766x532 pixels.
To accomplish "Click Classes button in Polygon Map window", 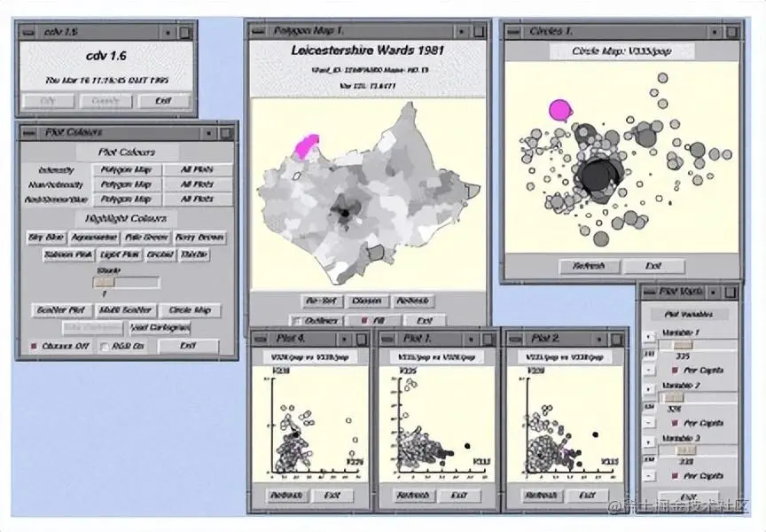I will click(367, 301).
